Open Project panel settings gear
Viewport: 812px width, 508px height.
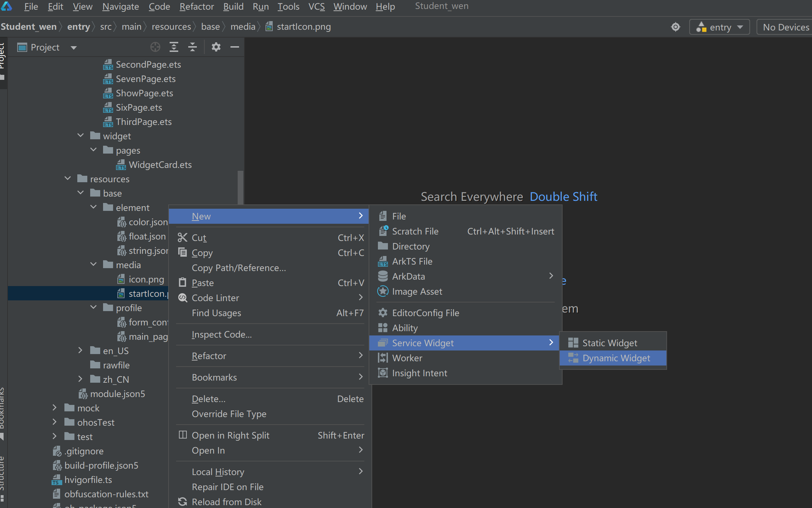coord(216,47)
